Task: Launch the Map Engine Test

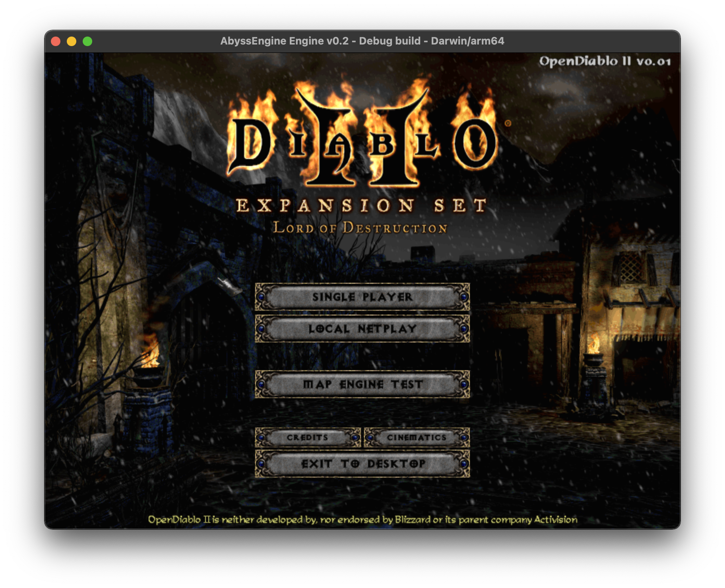Action: [362, 384]
